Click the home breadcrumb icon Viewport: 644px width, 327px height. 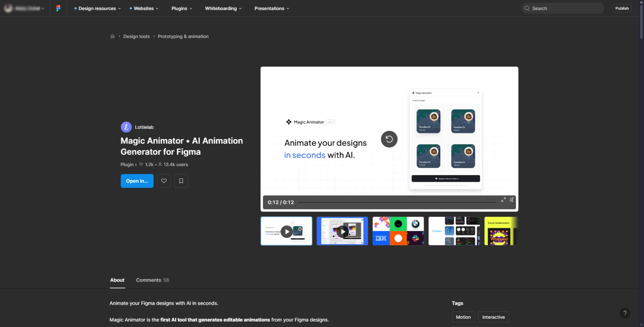pyautogui.click(x=112, y=36)
